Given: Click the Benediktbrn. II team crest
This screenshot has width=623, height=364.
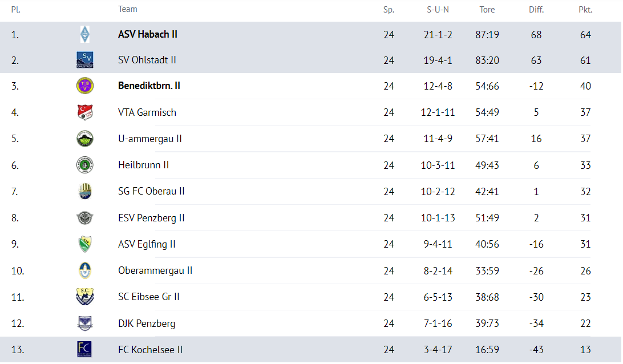Looking at the screenshot, I should pyautogui.click(x=85, y=86).
